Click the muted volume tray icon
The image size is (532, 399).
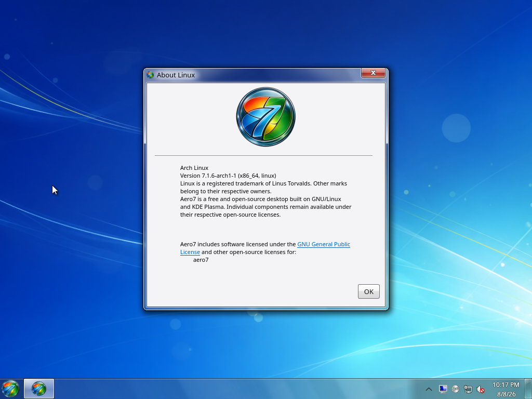point(481,389)
